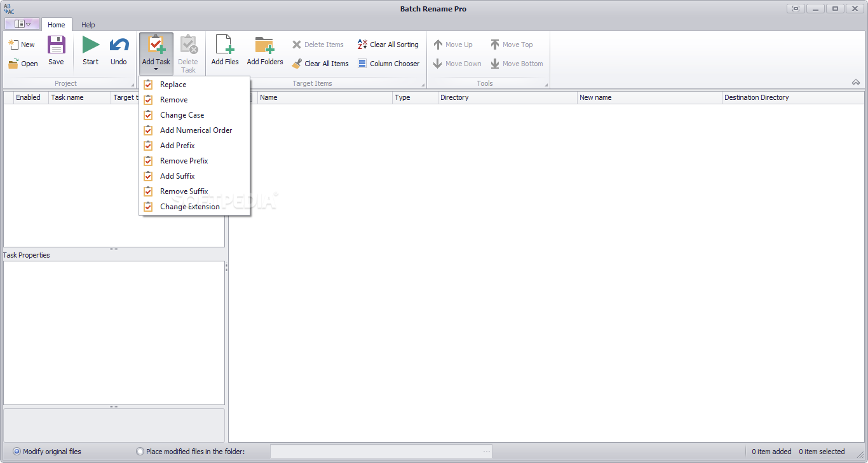Sort by the New name column header
Viewport: 868px width, 463px height.
[649, 97]
